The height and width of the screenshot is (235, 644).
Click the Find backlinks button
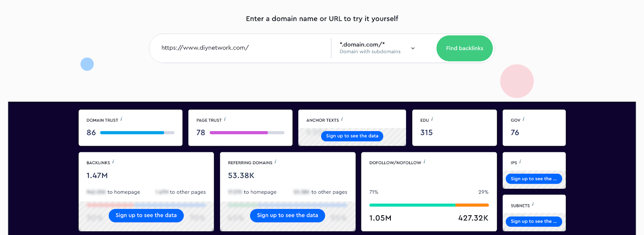464,48
